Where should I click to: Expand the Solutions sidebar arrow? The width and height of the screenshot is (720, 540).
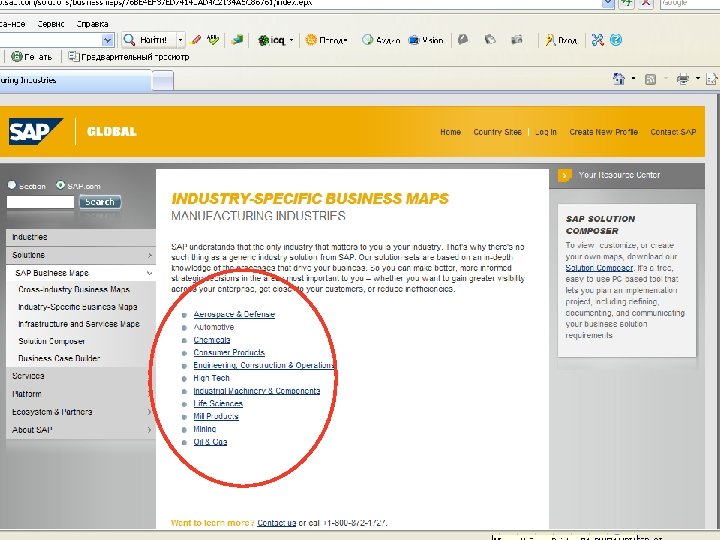click(150, 255)
